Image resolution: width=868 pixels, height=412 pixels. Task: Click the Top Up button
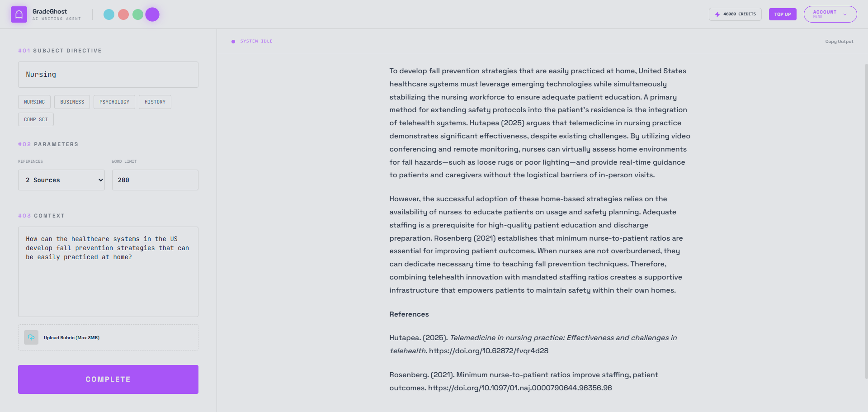(783, 14)
